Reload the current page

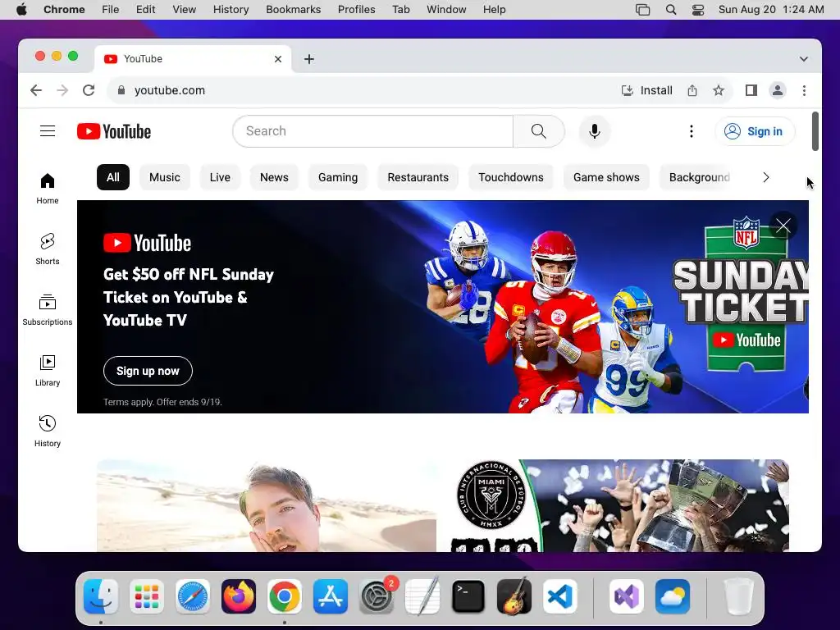tap(89, 90)
